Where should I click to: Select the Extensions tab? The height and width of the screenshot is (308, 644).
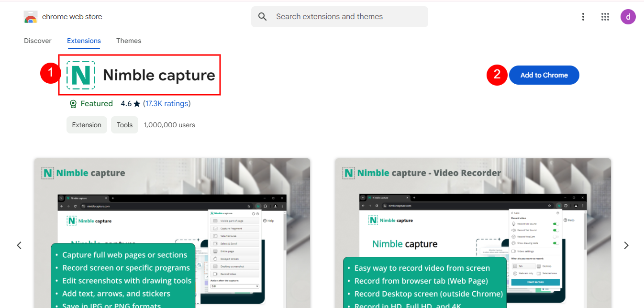pos(84,41)
